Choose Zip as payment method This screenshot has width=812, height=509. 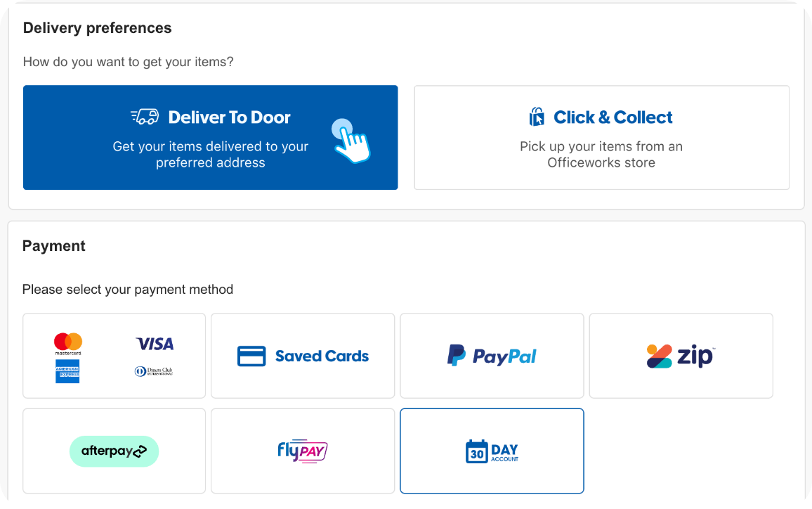click(x=681, y=356)
